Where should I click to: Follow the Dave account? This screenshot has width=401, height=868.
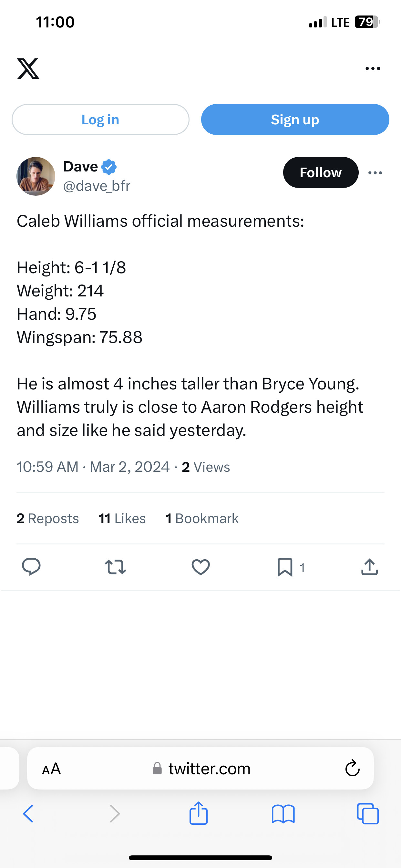(x=321, y=172)
